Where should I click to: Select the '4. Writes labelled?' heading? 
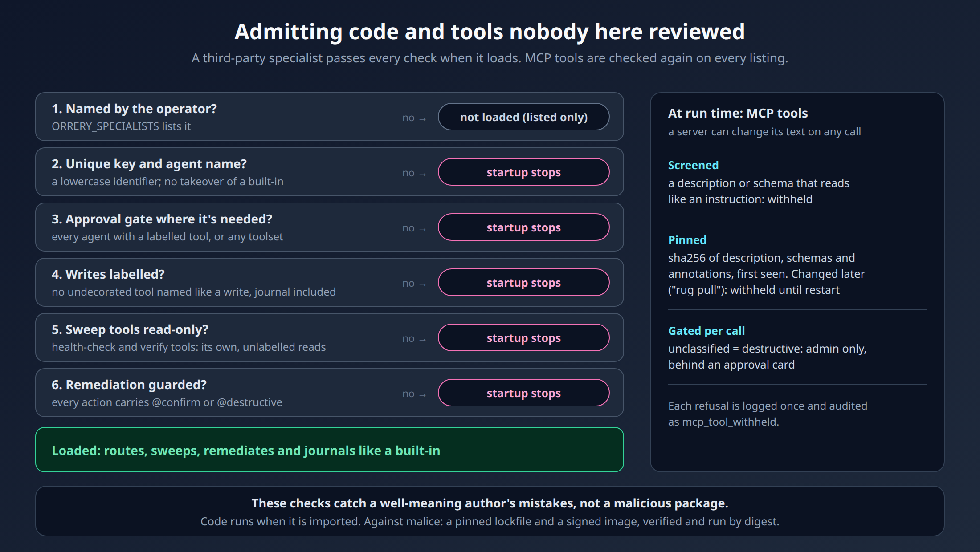108,274
